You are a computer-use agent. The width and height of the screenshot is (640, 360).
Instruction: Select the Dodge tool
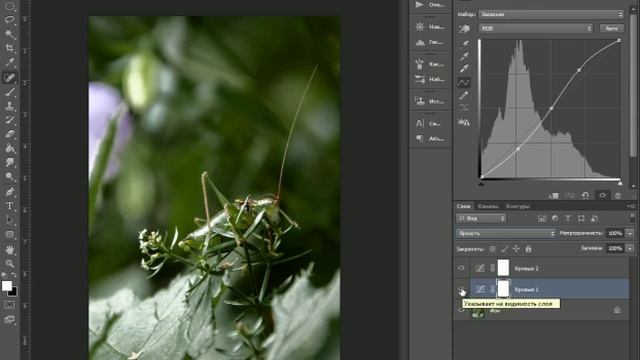pos(10,176)
